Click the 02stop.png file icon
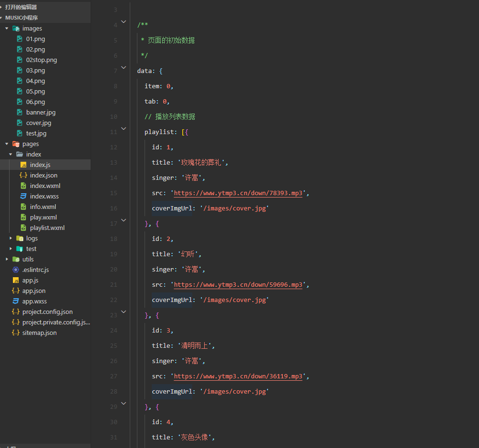Image resolution: width=479 pixels, height=448 pixels. coord(20,60)
